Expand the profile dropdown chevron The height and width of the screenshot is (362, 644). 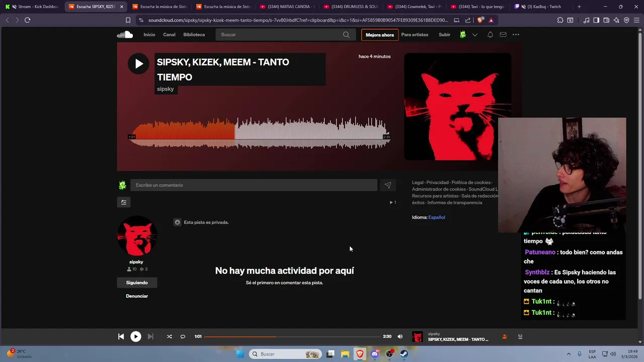pyautogui.click(x=474, y=35)
